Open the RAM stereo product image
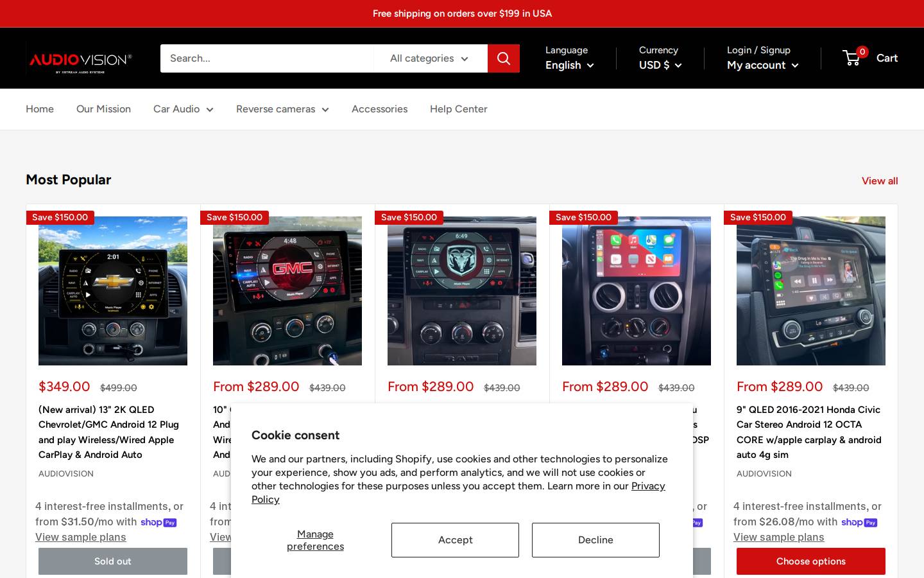The image size is (924, 578). point(462,291)
